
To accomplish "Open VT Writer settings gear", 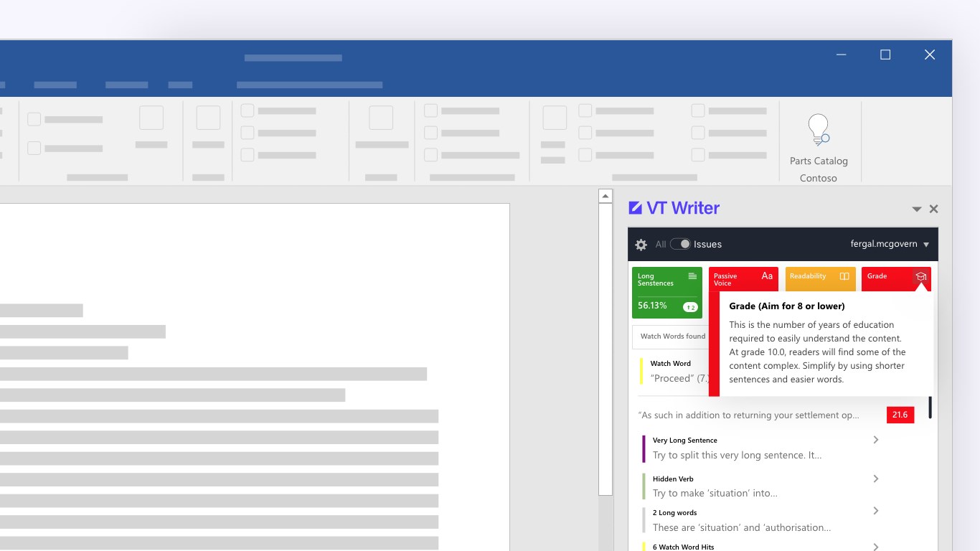I will coord(641,245).
